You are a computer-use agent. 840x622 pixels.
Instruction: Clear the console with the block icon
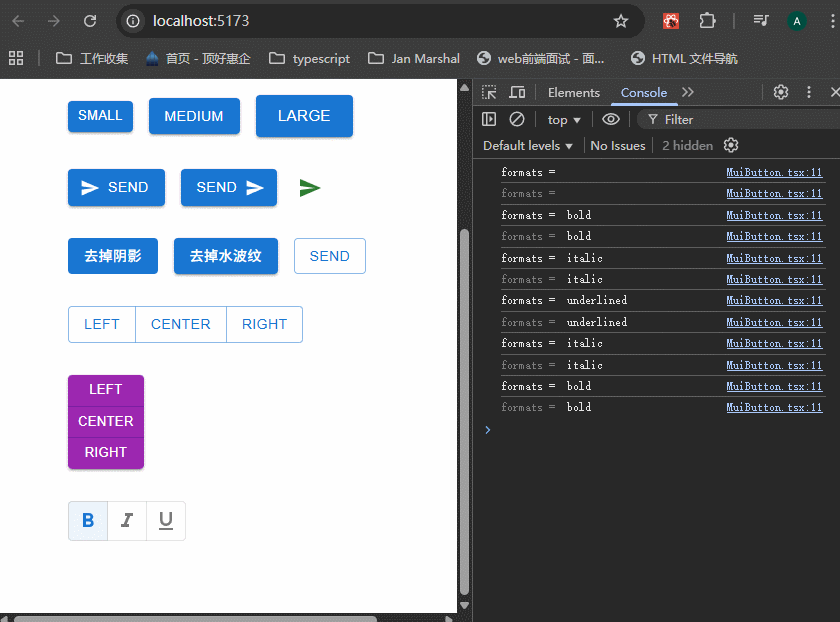tap(517, 119)
